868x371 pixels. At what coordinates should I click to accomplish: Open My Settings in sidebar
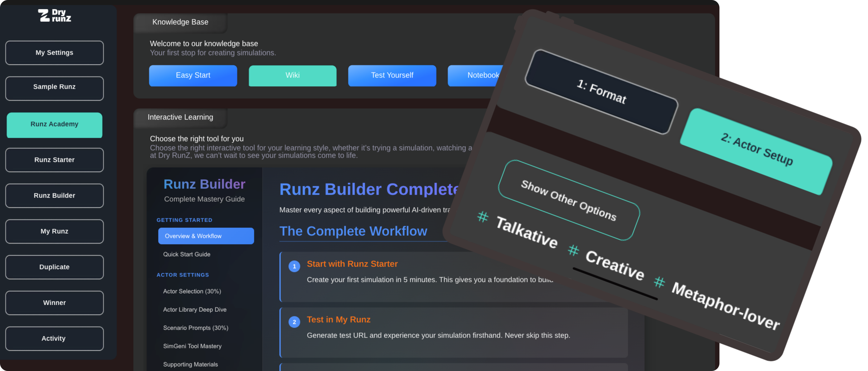(x=54, y=53)
